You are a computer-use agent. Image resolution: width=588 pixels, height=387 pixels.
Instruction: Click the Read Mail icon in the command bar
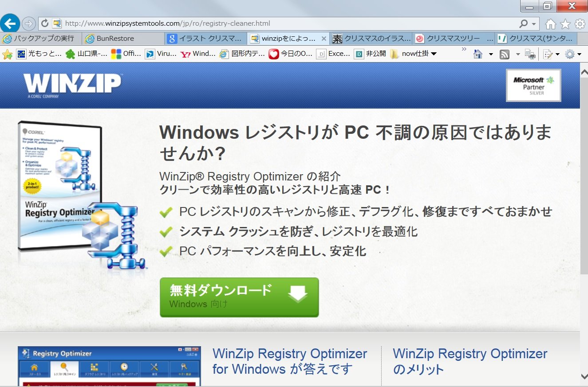[530, 55]
